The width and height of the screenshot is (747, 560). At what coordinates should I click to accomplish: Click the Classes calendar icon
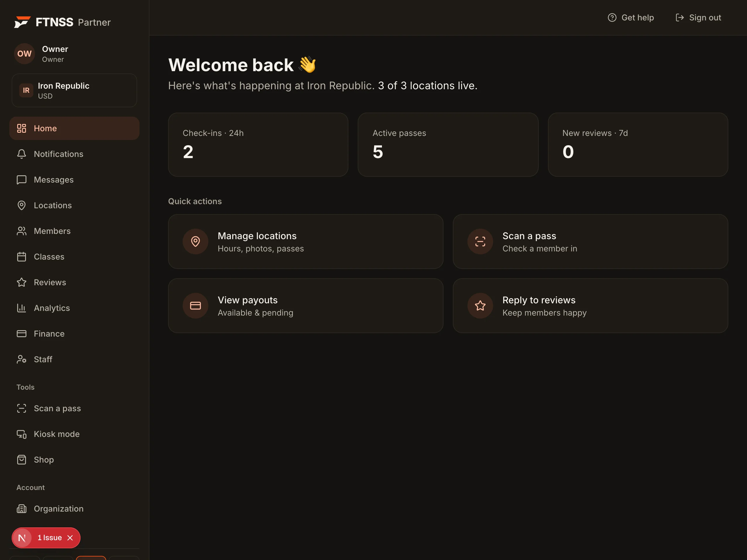22,257
